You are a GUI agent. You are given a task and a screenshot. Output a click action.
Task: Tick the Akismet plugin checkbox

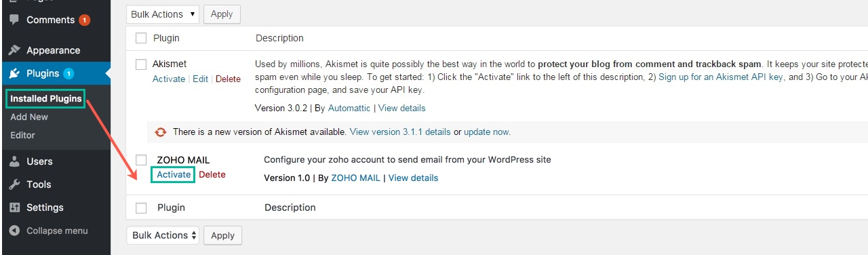coord(141,64)
